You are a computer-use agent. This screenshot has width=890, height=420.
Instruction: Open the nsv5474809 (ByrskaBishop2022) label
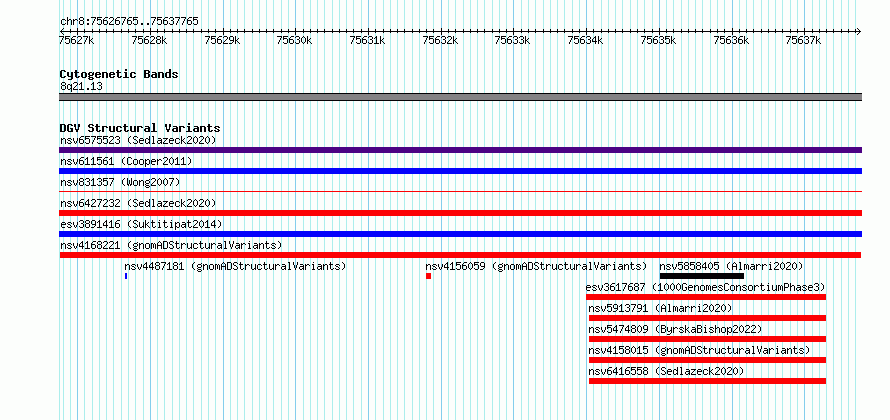(675, 329)
